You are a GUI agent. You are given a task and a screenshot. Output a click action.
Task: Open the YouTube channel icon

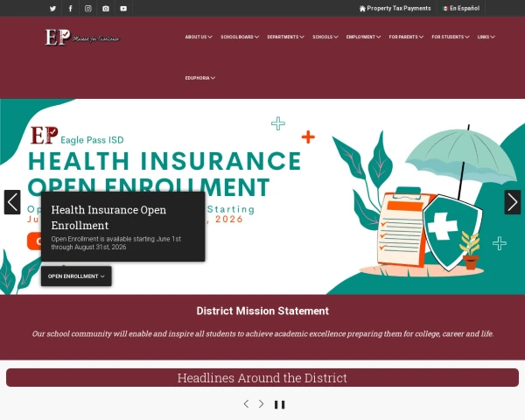(123, 9)
